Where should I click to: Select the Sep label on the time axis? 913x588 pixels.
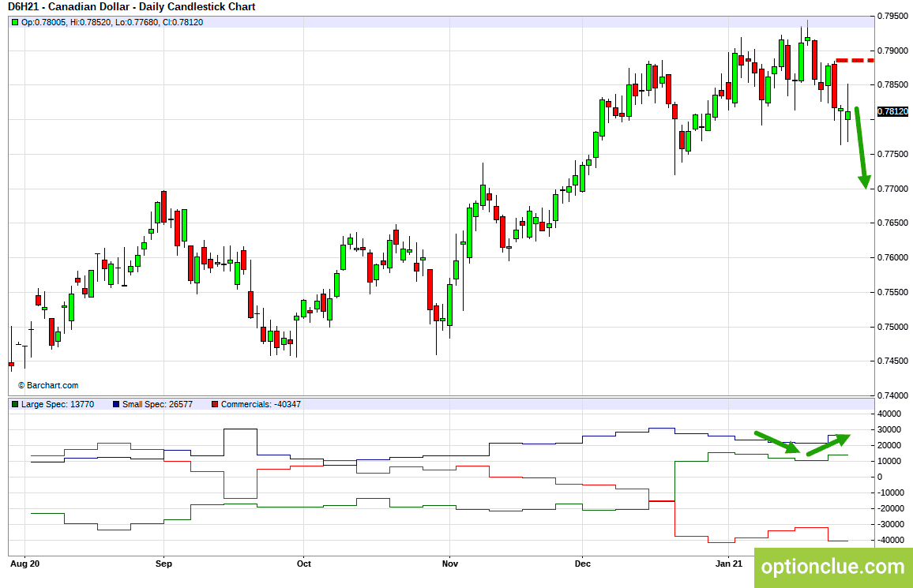163,564
